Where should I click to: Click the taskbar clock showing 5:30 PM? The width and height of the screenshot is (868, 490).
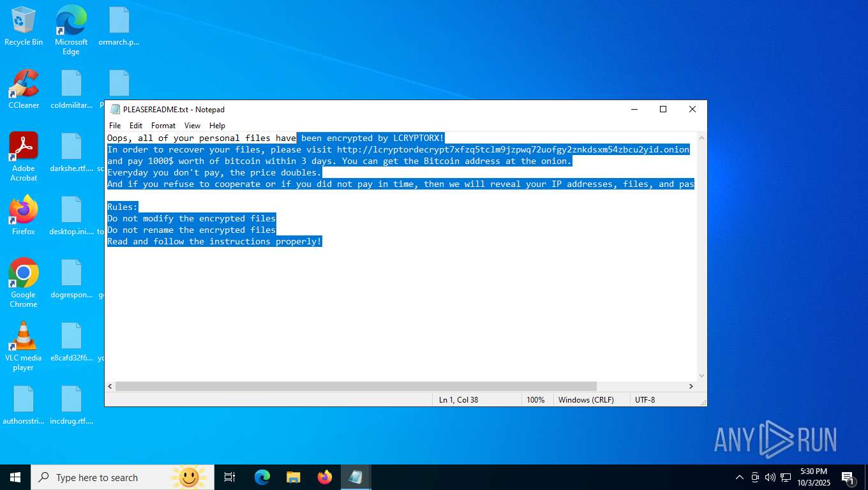tap(814, 477)
